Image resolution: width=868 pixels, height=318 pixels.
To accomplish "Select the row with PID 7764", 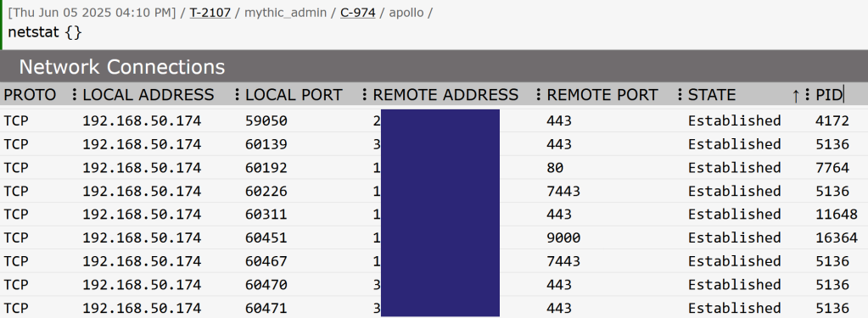I will tap(434, 168).
